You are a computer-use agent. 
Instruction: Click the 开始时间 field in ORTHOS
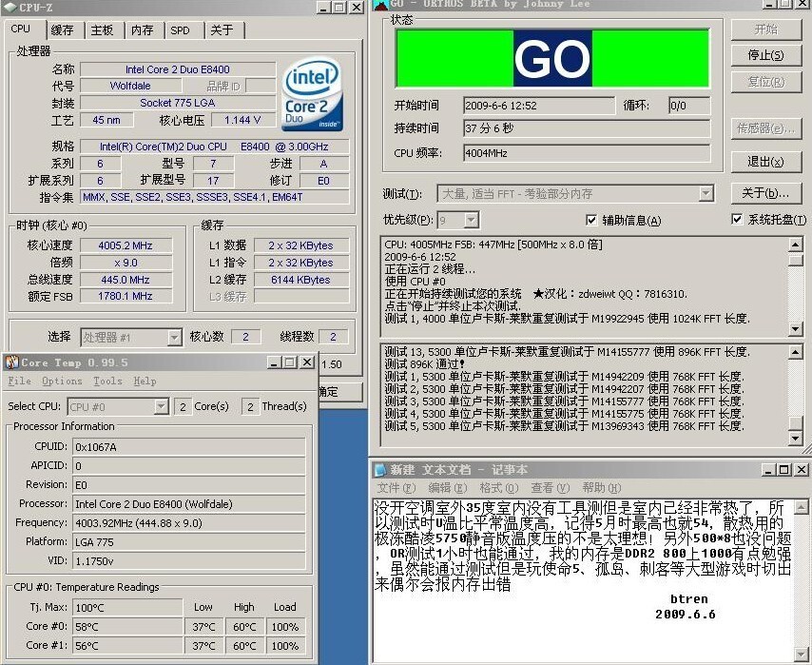[x=538, y=105]
